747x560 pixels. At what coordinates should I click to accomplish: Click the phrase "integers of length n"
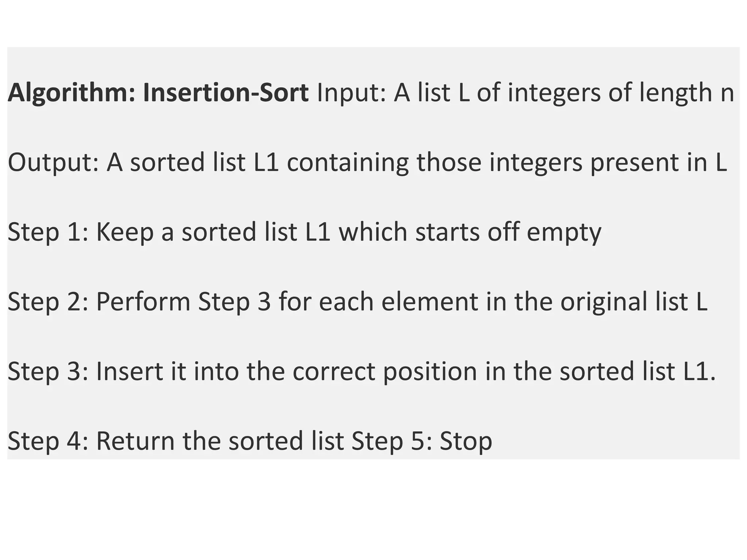click(x=620, y=93)
